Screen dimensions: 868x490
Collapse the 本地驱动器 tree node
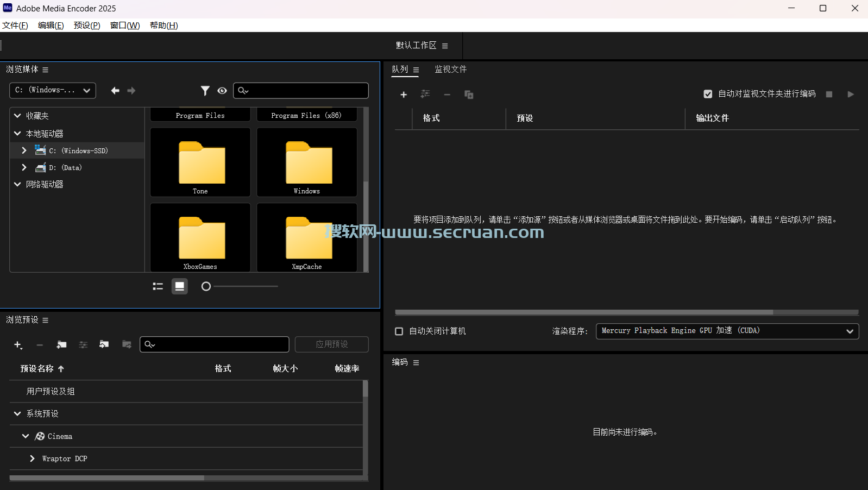coord(17,133)
